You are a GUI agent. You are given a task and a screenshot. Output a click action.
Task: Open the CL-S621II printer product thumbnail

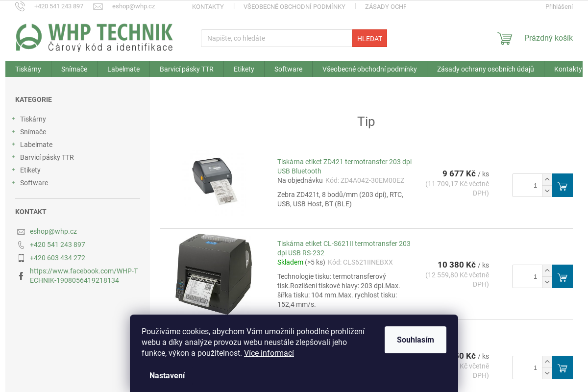tap(214, 274)
